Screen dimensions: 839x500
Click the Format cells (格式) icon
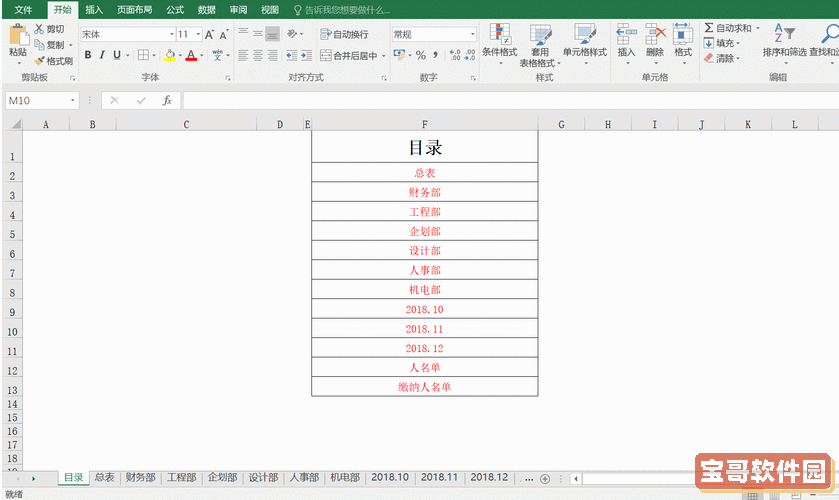[x=683, y=34]
